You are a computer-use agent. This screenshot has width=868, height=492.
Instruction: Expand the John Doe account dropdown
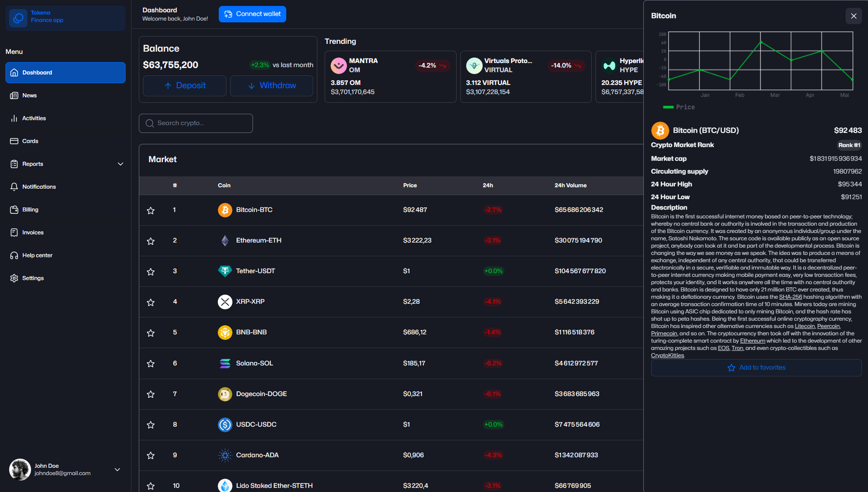point(117,470)
